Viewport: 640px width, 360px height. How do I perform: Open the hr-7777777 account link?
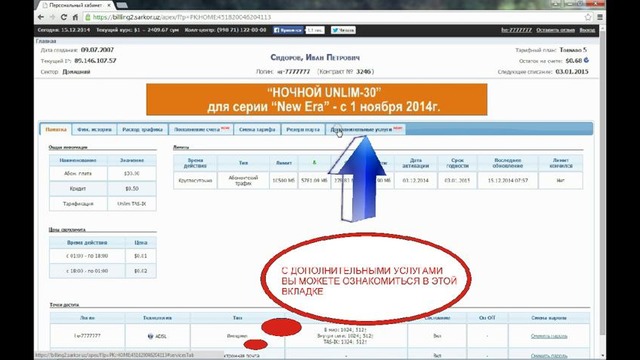pos(516,30)
